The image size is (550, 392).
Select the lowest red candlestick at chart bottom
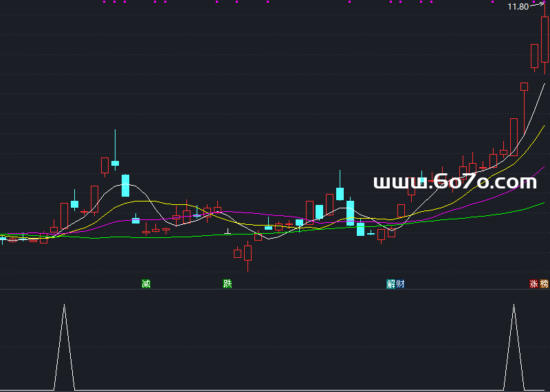click(x=247, y=253)
